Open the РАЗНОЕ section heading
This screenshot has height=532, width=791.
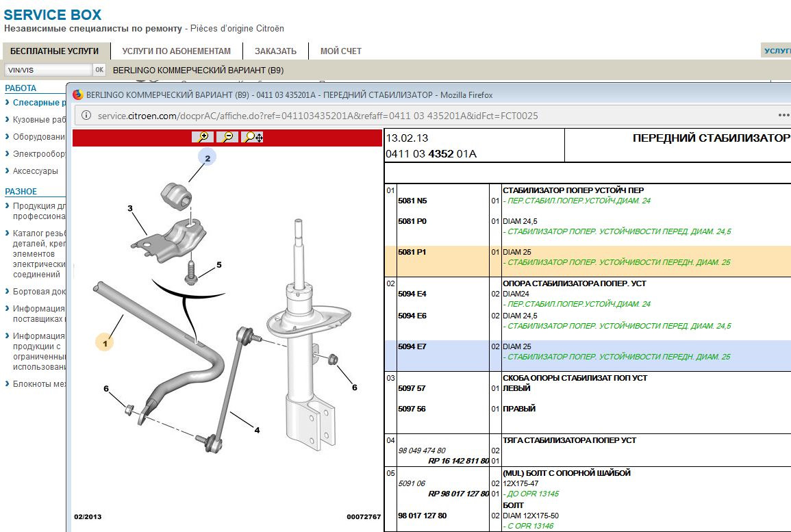[21, 192]
